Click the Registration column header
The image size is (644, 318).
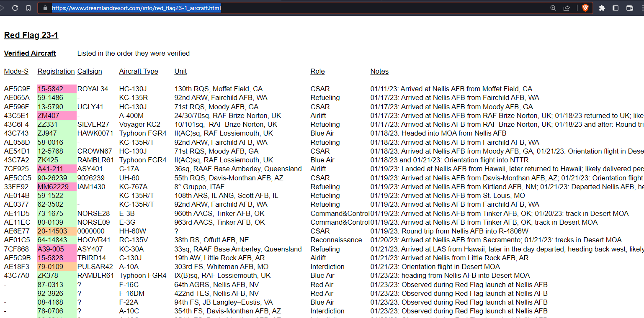[x=56, y=71]
